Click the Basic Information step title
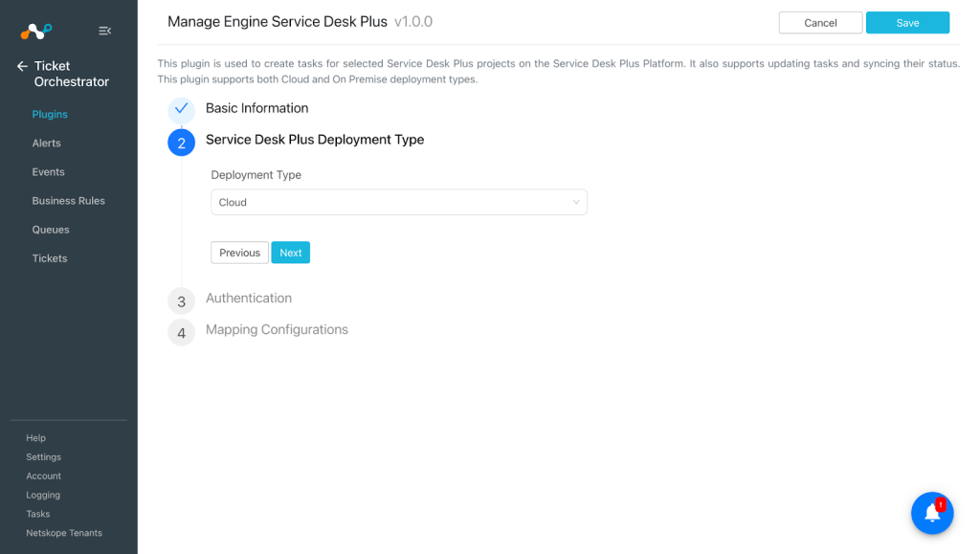The image size is (980, 554). pyautogui.click(x=256, y=108)
